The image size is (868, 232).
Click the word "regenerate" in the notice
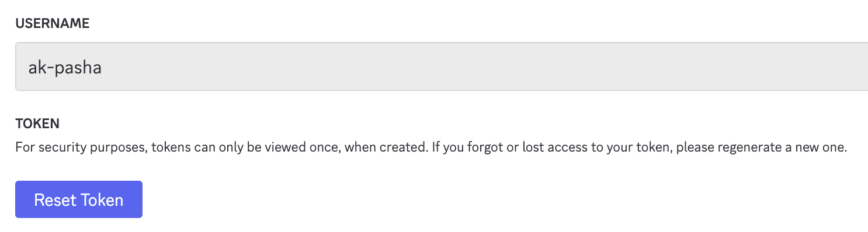[749, 148]
